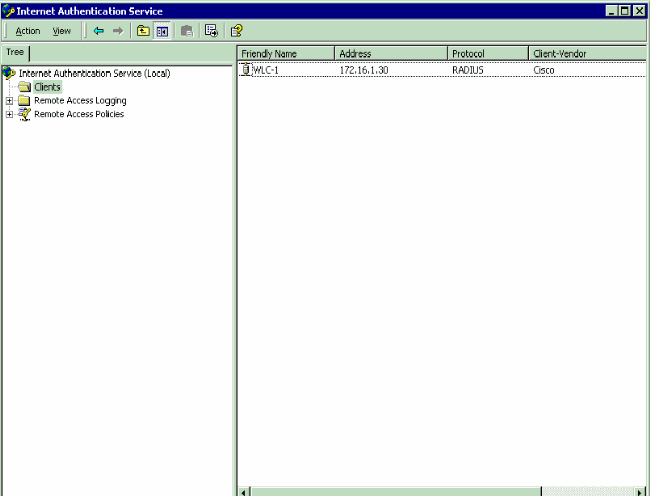Click the Forward arrow toolbar icon

[x=118, y=31]
